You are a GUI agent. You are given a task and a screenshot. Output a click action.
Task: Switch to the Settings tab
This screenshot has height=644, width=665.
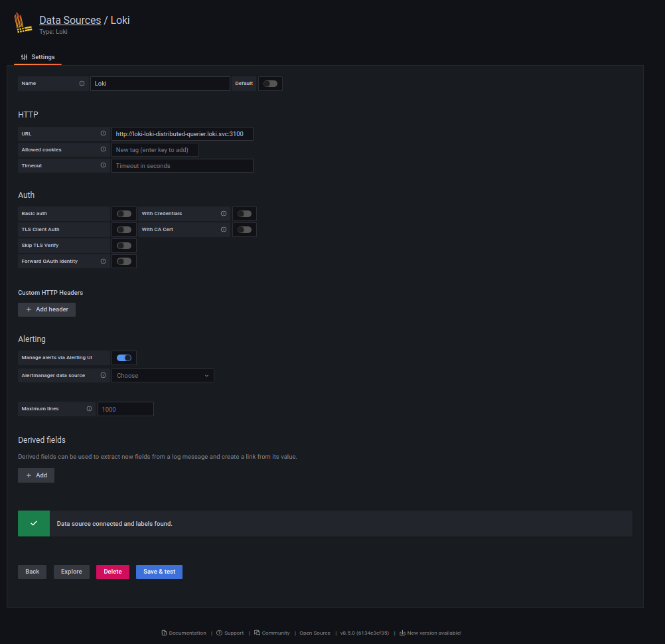(37, 57)
